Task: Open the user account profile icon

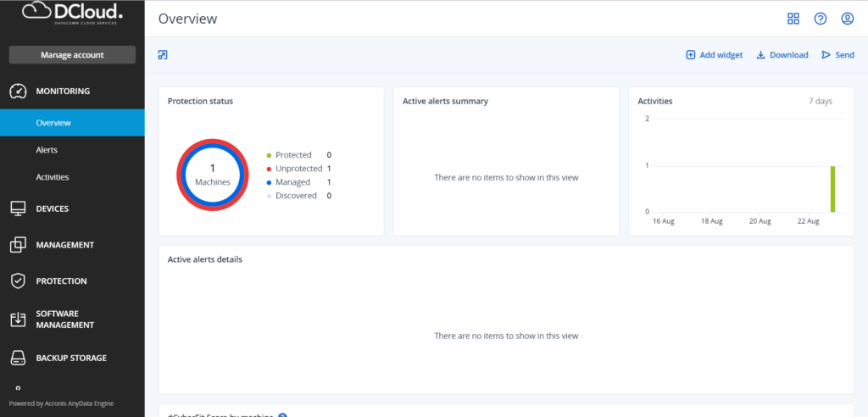Action: point(847,19)
